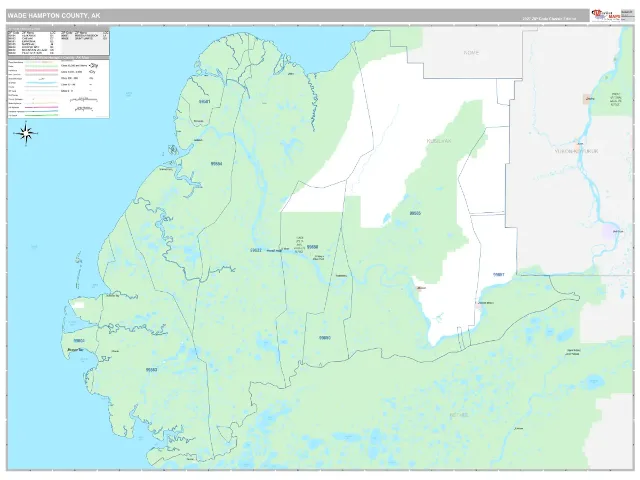Click the publisher logo beside the title bar
640x480 pixels.
click(606, 16)
